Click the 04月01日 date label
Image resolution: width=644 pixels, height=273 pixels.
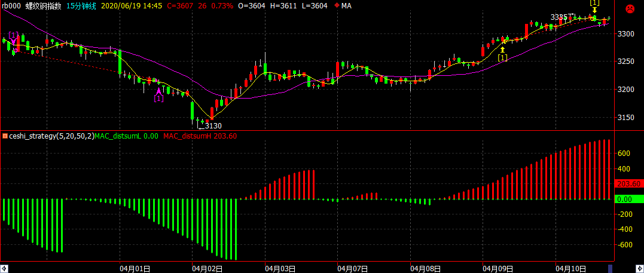(135, 269)
